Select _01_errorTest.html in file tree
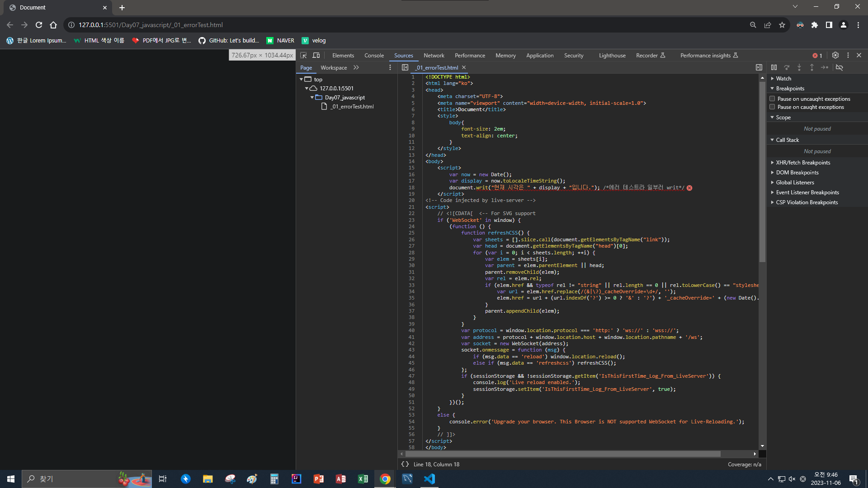 (352, 107)
